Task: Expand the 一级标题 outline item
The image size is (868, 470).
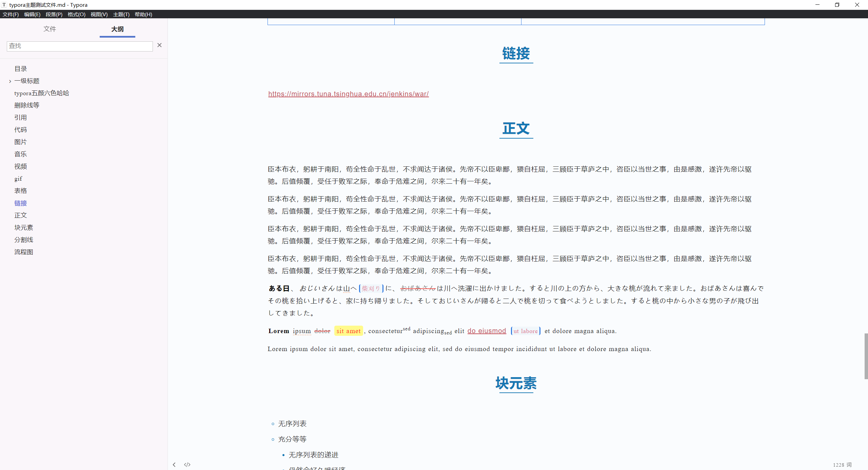Action: (x=10, y=81)
